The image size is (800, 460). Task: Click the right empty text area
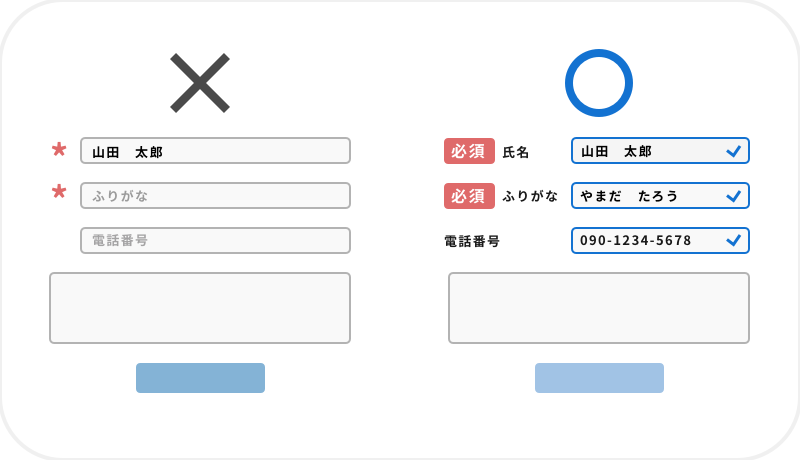pos(599,308)
